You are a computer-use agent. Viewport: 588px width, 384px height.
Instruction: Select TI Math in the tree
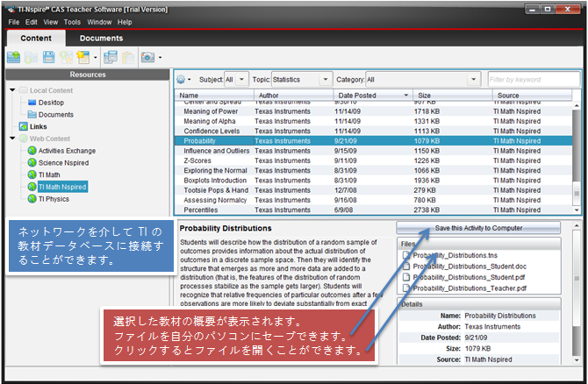click(x=49, y=174)
